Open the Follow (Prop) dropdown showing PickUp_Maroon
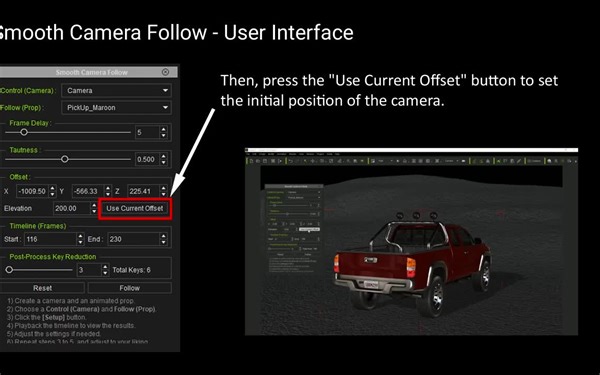The width and height of the screenshot is (600, 375). click(x=116, y=108)
